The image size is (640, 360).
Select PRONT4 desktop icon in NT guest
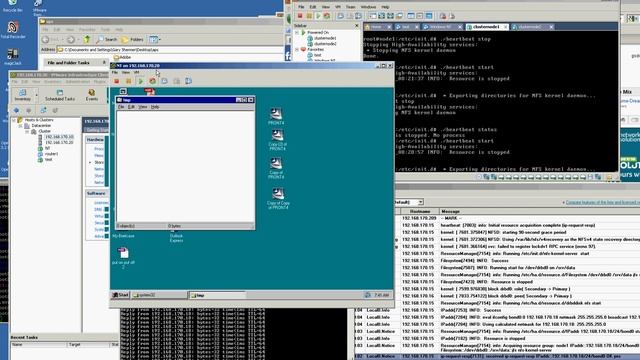click(276, 116)
